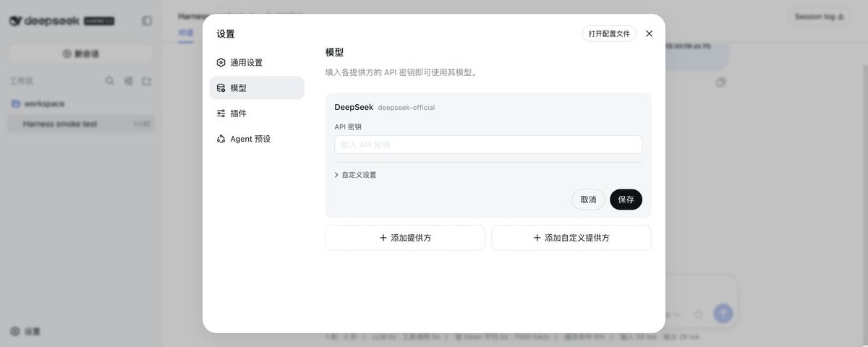
Task: Open the Agent 预设 settings section
Action: click(257, 139)
